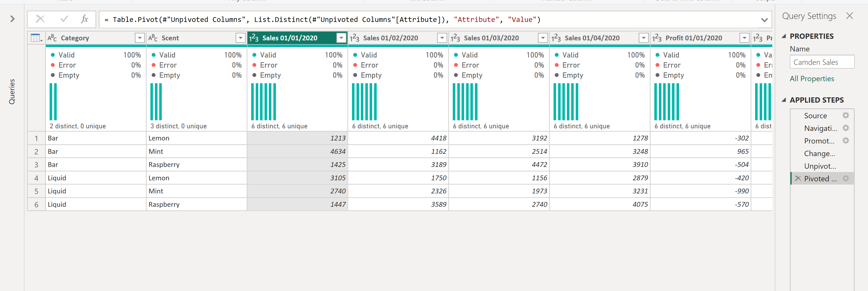Delete the Pivoted Column step with X
868x291 pixels.
(x=798, y=178)
